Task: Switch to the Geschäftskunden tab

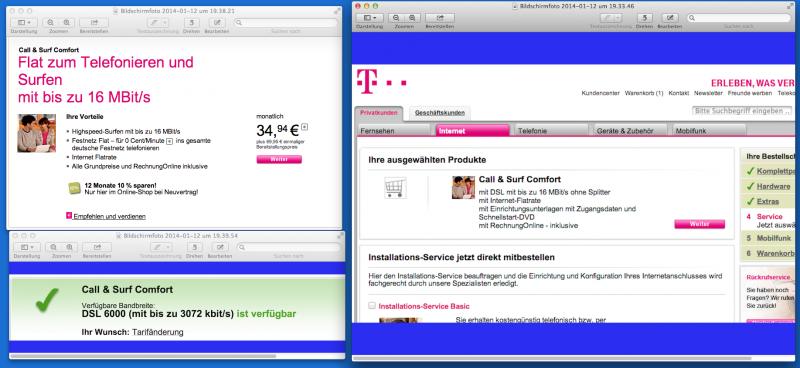Action: [x=439, y=113]
